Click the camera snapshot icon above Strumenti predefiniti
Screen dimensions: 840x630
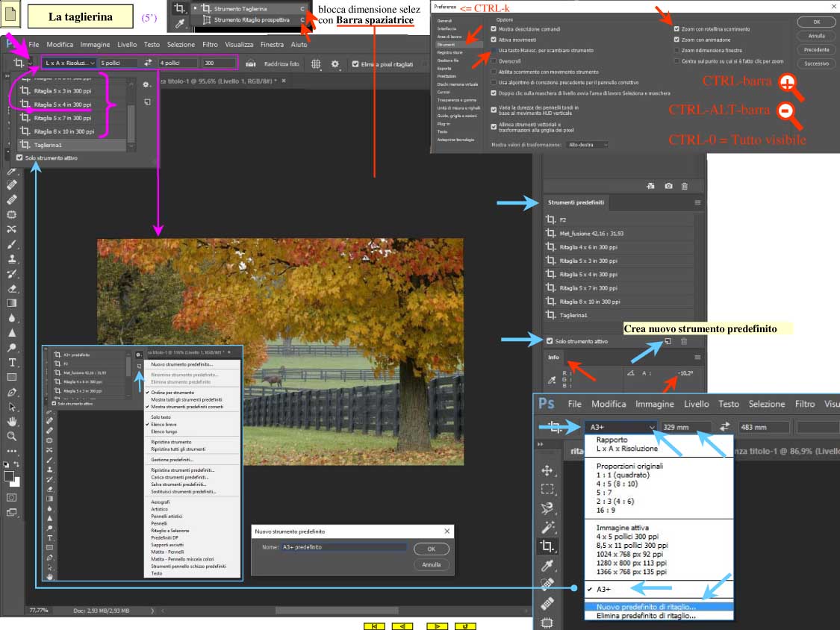[668, 186]
